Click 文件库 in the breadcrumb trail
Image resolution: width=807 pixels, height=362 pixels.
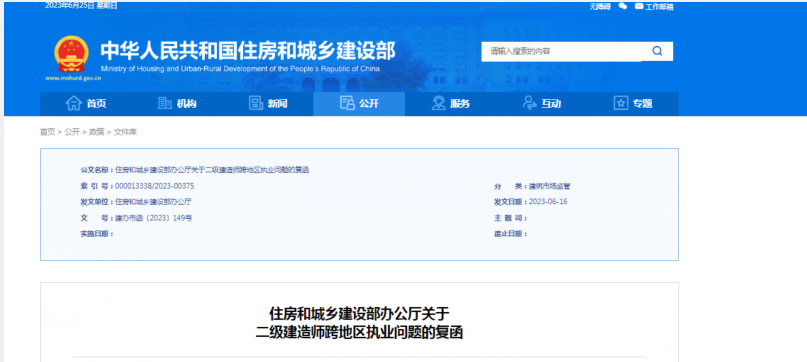pyautogui.click(x=126, y=132)
